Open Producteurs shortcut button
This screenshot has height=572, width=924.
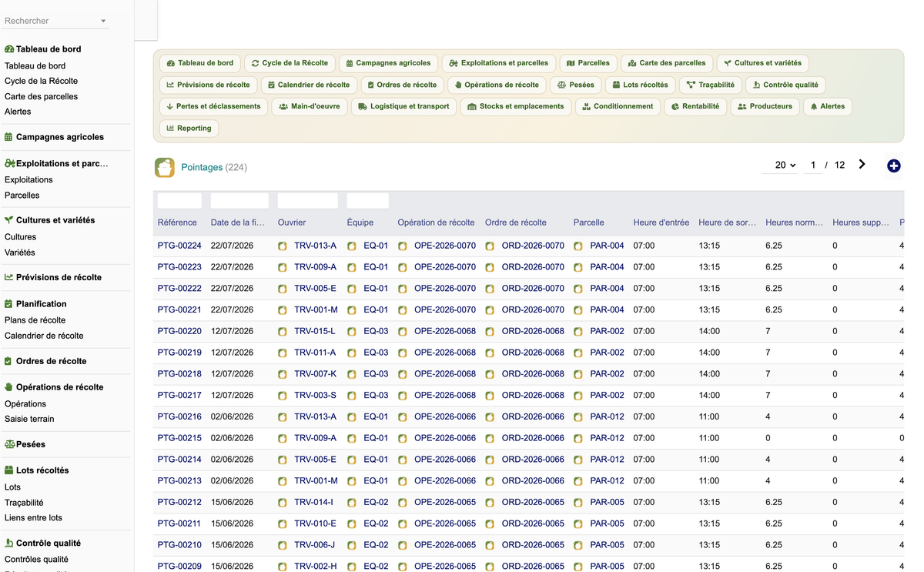[765, 106]
